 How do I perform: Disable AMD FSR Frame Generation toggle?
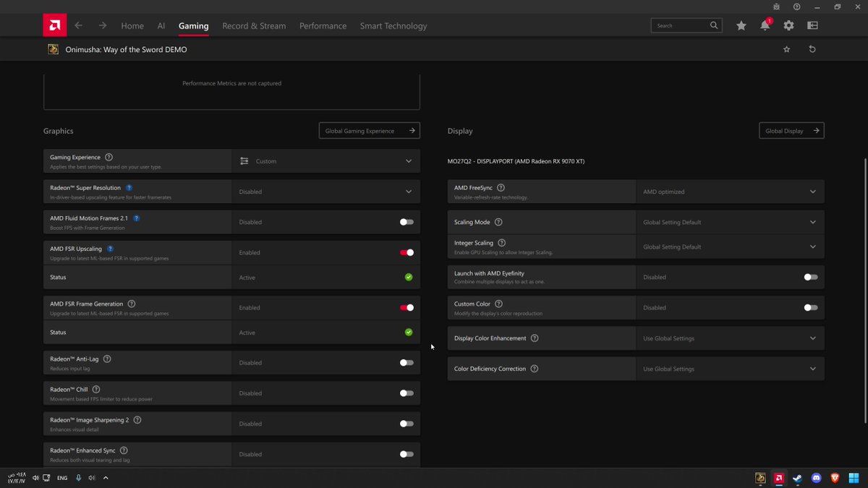407,307
